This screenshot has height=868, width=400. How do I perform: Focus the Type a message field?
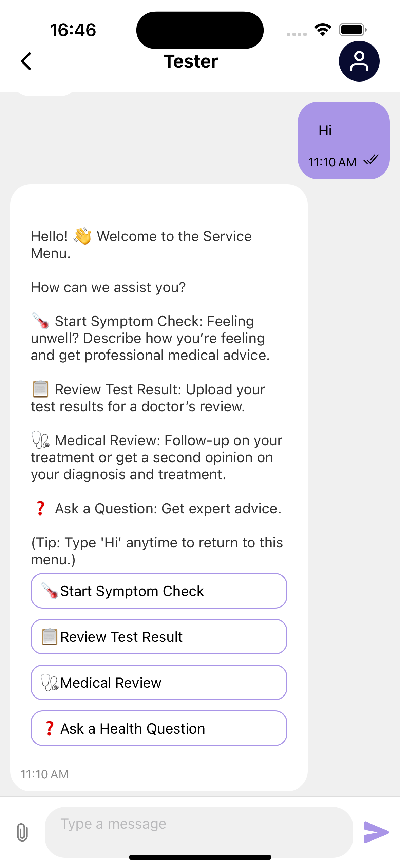[199, 832]
